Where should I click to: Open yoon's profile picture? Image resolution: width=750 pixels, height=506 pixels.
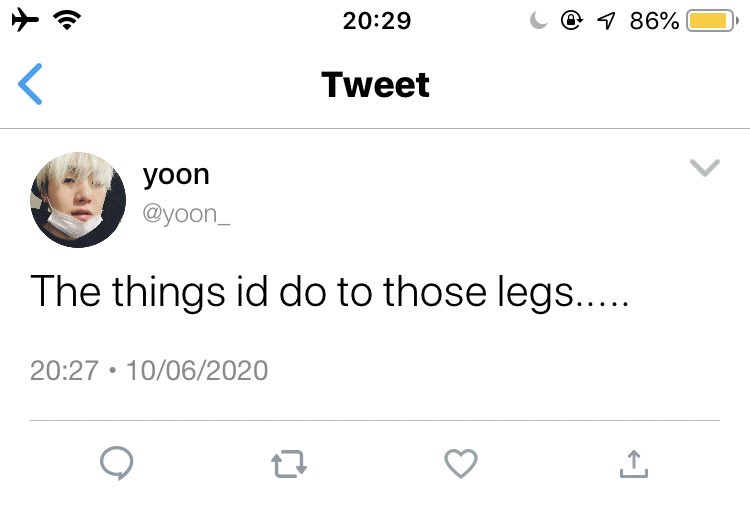coord(78,200)
